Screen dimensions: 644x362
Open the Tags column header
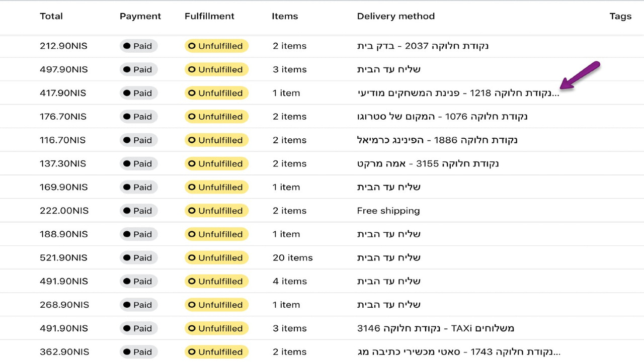coord(620,16)
